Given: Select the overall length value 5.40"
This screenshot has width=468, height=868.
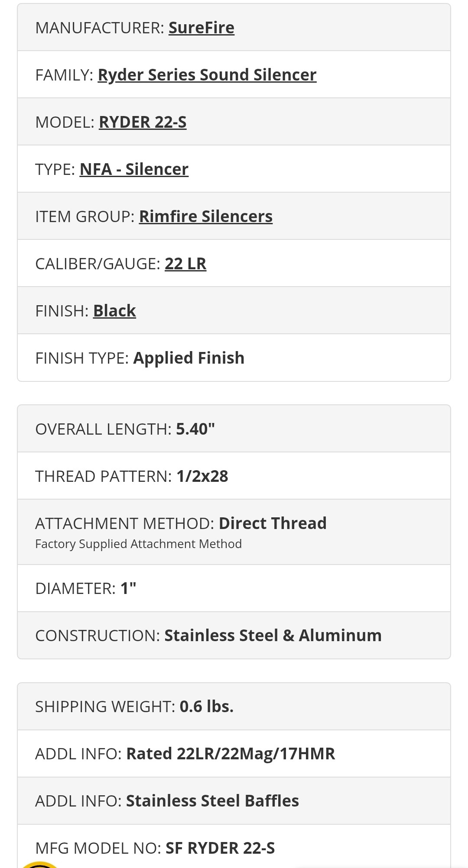Looking at the screenshot, I should coord(195,429).
